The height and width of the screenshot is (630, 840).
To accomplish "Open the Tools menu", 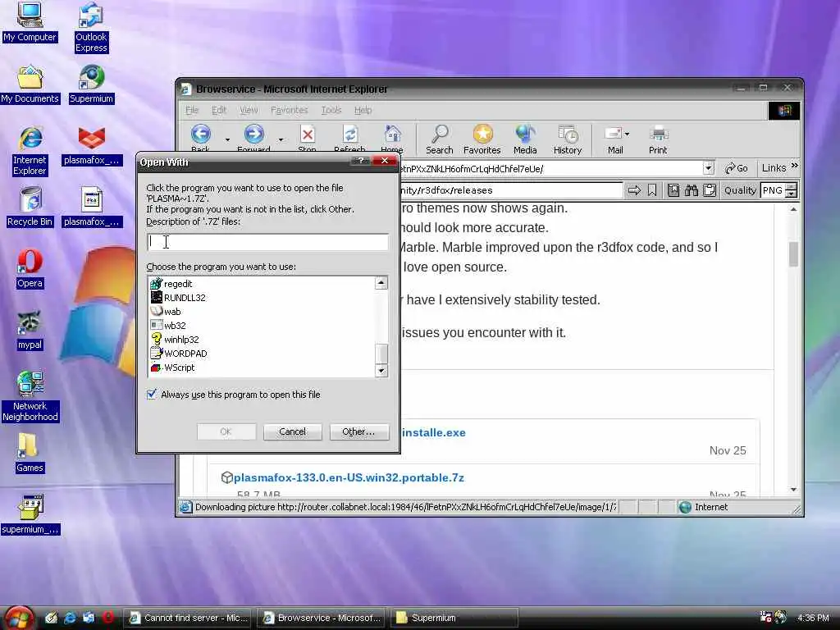I will click(x=331, y=110).
